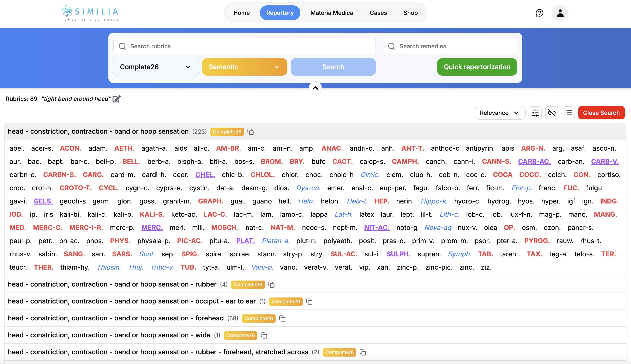The width and height of the screenshot is (631, 364).
Task: Click inside the Search remedies field
Action: click(x=450, y=46)
